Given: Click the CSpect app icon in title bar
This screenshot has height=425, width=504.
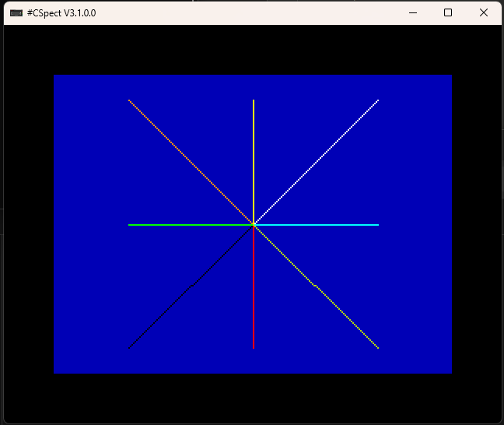Looking at the screenshot, I should pyautogui.click(x=16, y=13).
